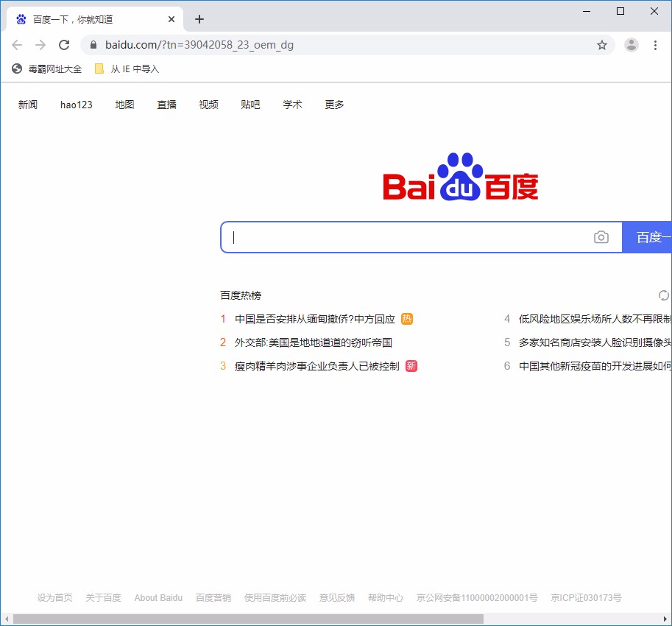Open the 贴吧 tab link
The width and height of the screenshot is (672, 626).
(x=250, y=104)
